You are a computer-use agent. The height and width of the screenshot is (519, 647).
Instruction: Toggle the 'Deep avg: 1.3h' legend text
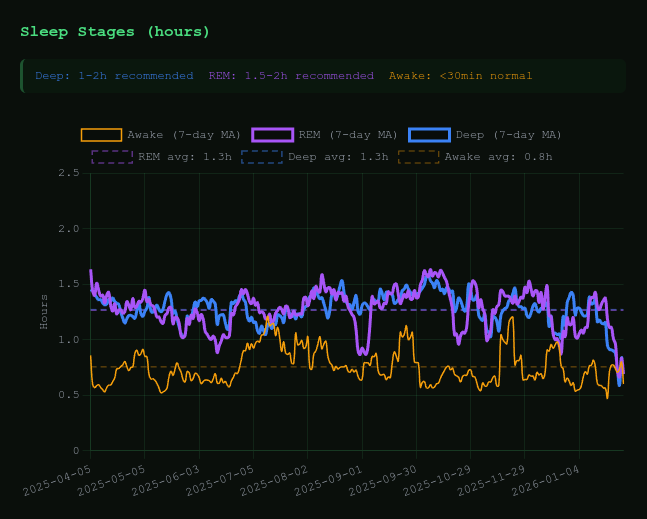[x=338, y=157]
